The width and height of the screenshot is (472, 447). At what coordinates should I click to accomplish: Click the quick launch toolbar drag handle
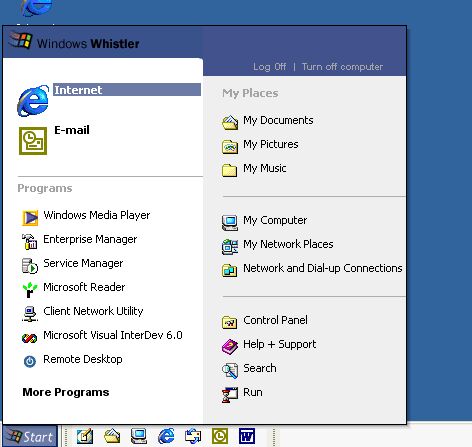point(66,436)
